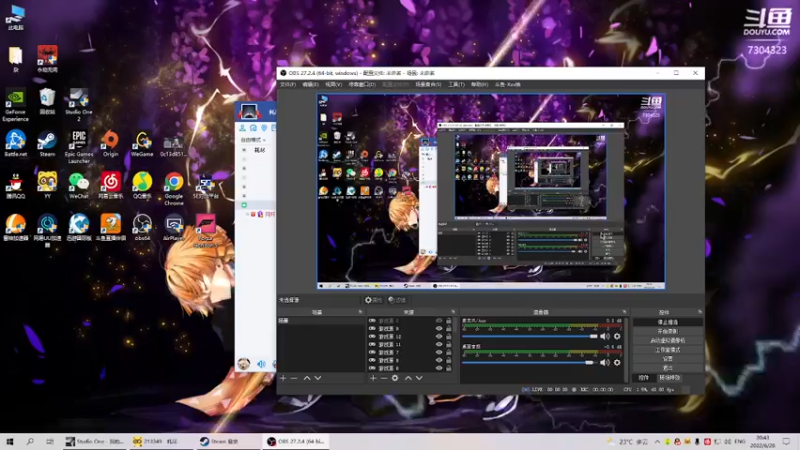Launch GeForce Experience from the desktop
Viewport: 800px width, 450px height.
pyautogui.click(x=15, y=105)
